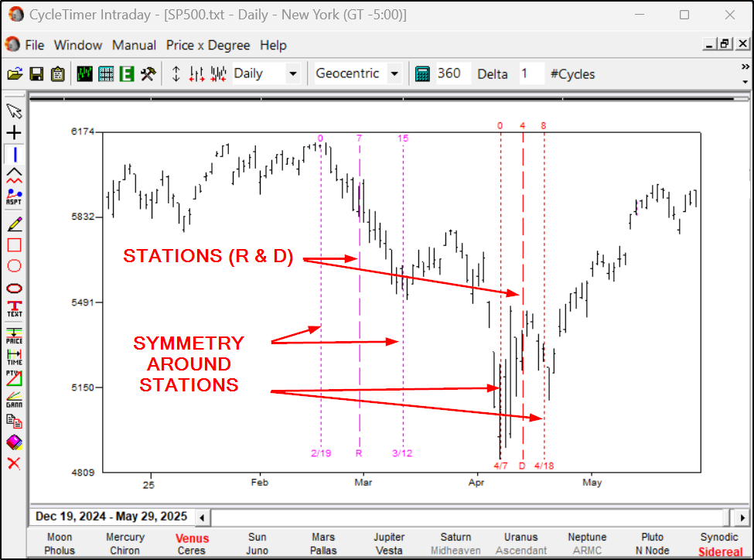754x560 pixels.
Task: Select the TEXT annotation tool
Action: pos(13,307)
